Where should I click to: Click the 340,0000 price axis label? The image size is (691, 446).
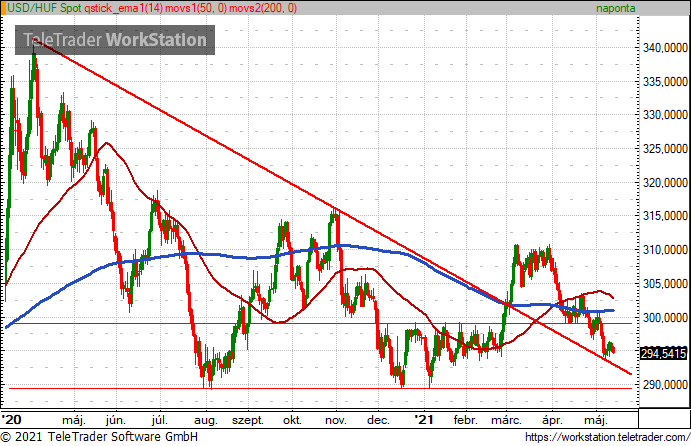(665, 48)
